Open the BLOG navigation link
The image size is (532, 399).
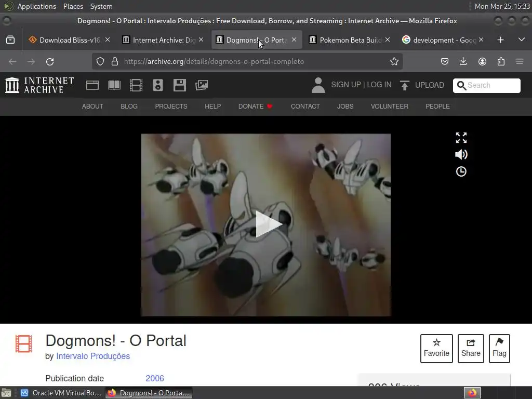(x=129, y=107)
